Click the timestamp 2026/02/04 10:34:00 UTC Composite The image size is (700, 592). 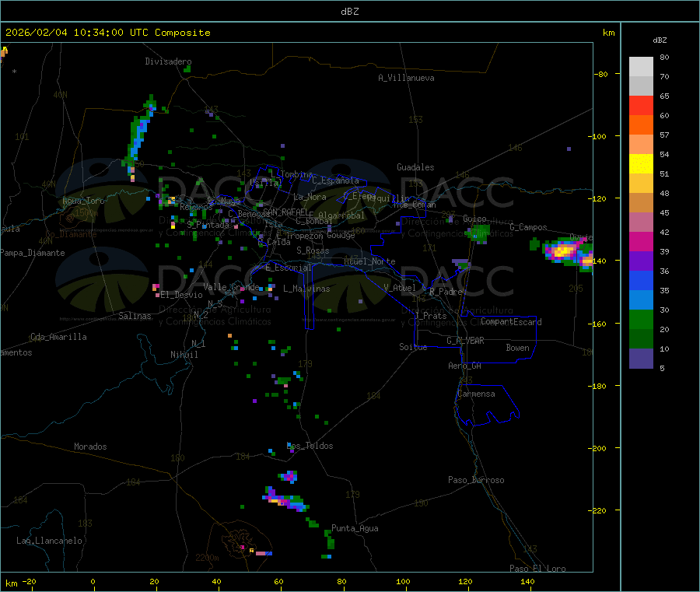click(107, 33)
